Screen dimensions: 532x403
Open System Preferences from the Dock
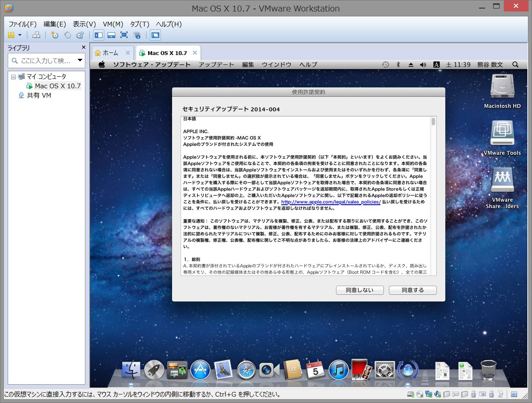385,370
